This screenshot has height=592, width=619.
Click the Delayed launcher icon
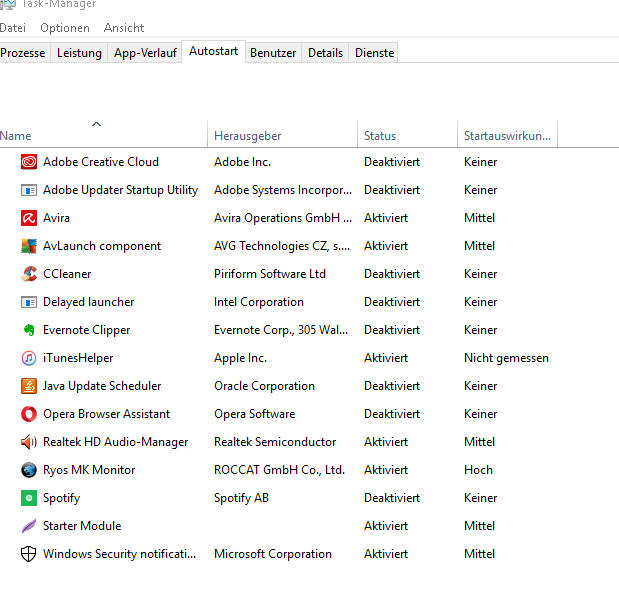click(29, 302)
